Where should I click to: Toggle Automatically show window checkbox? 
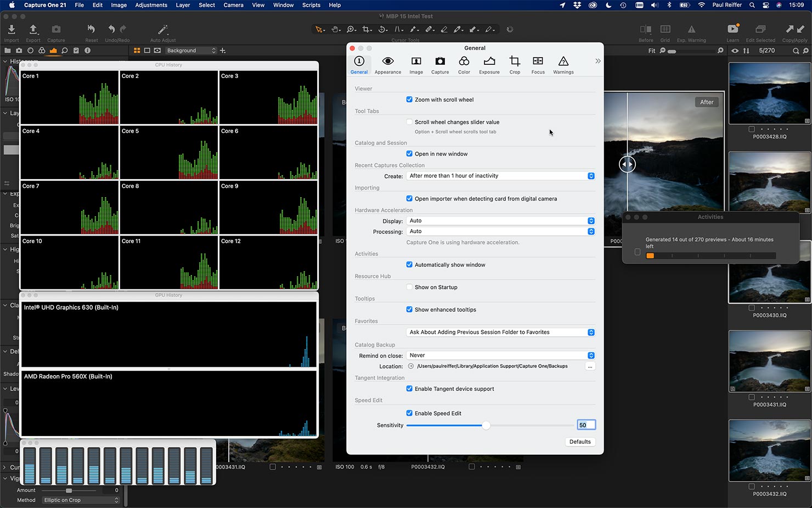[409, 265]
